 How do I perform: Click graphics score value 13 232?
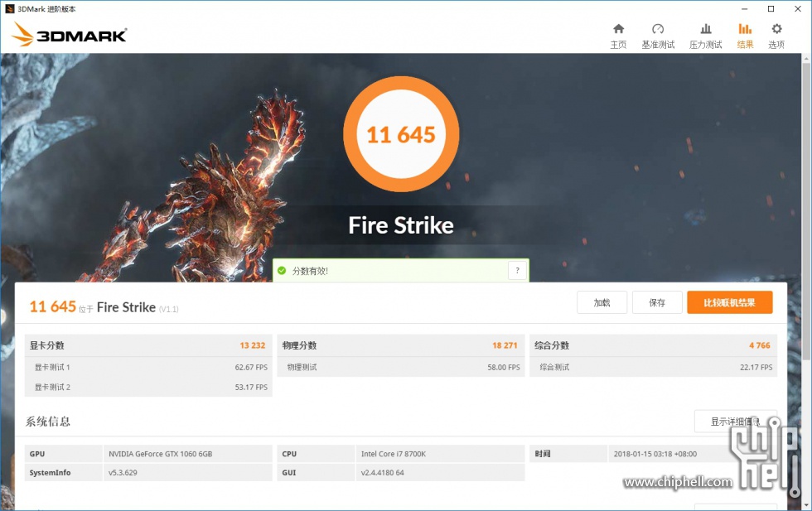[x=252, y=345]
